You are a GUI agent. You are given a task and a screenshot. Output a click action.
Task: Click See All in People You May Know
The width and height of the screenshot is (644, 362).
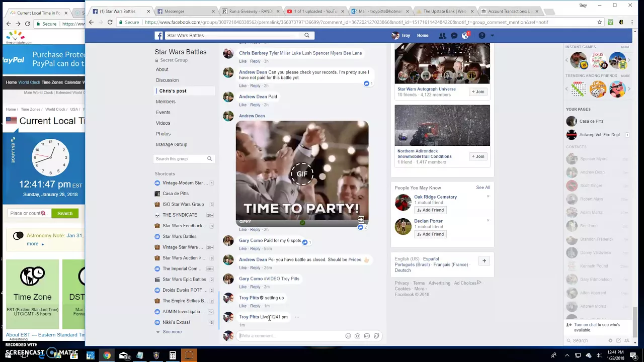click(x=483, y=188)
